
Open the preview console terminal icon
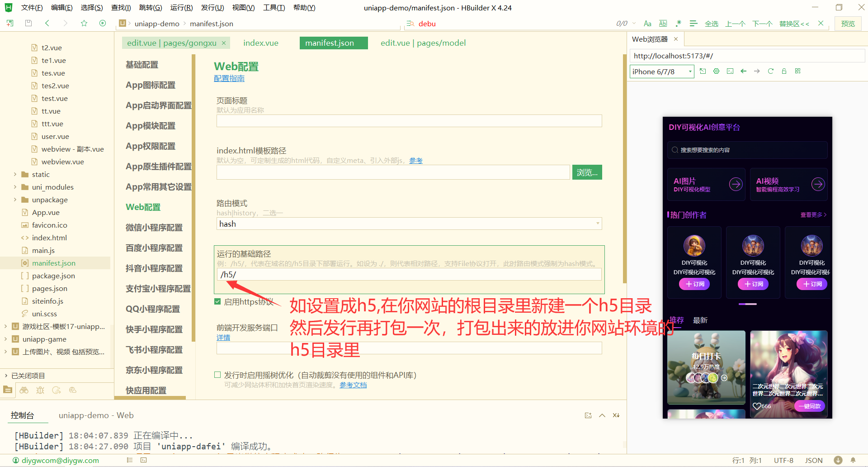pyautogui.click(x=730, y=71)
